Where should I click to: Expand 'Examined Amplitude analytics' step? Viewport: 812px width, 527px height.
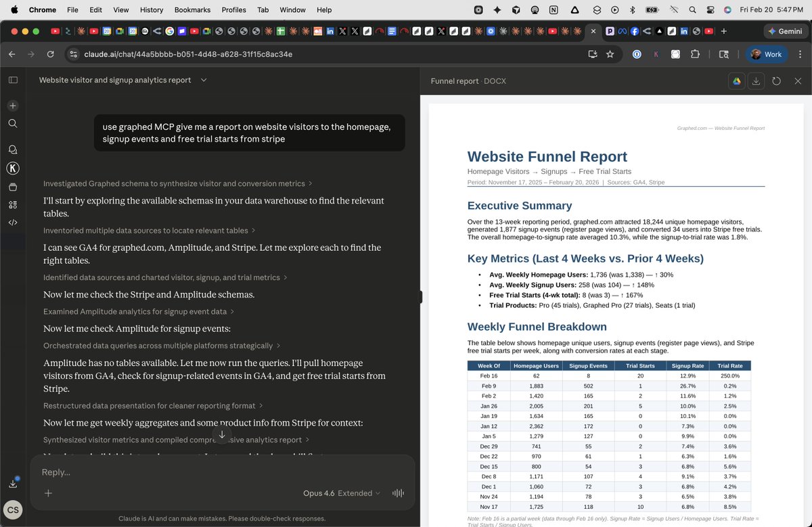click(139, 312)
